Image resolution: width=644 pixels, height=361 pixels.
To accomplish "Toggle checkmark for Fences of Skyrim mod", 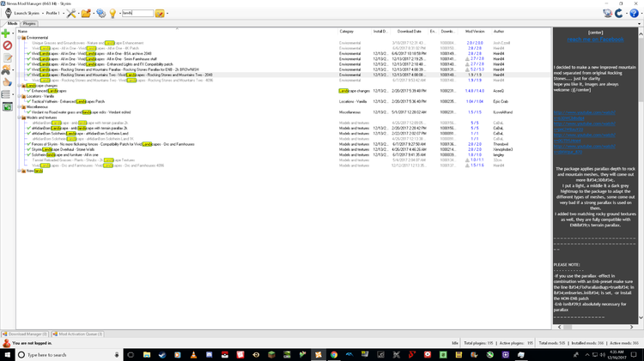I will click(28, 144).
